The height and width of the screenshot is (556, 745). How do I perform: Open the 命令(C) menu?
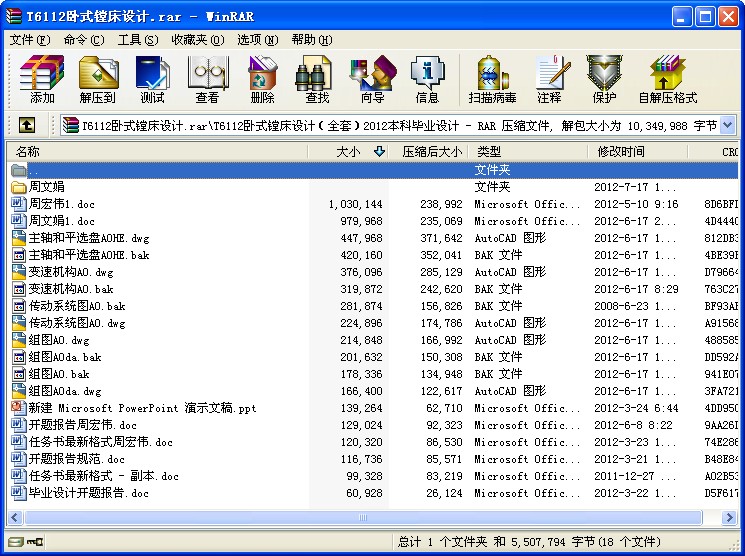(84, 40)
